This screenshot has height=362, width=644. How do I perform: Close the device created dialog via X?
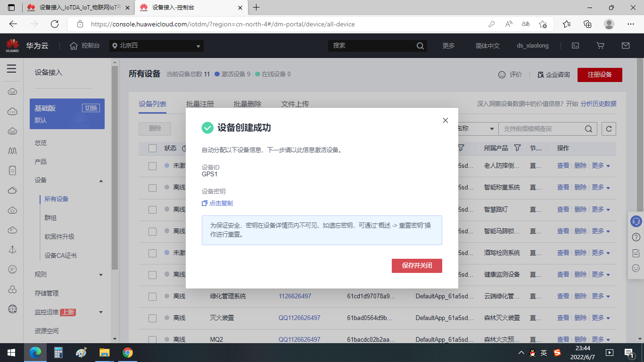446,120
